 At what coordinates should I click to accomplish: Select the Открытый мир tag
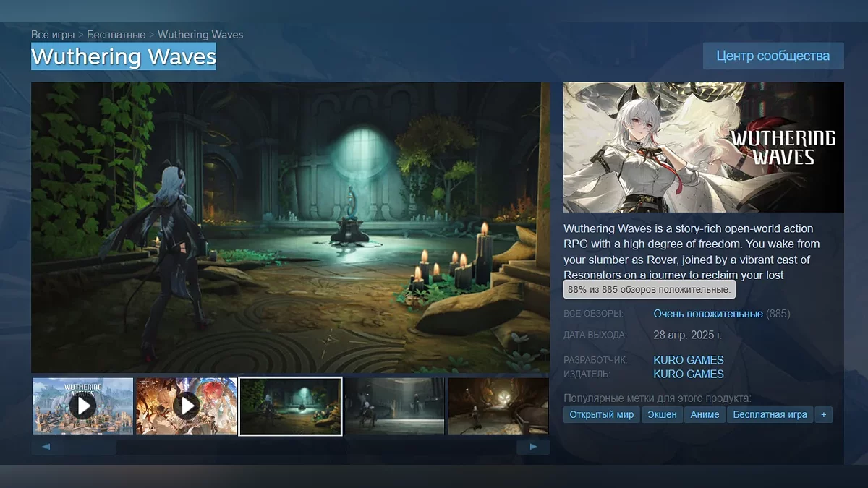click(x=601, y=414)
